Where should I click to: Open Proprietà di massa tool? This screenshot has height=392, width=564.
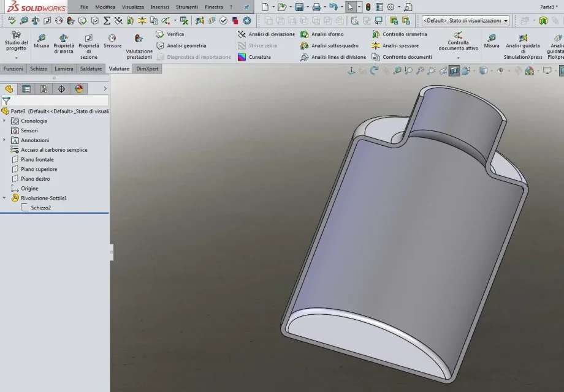[x=64, y=44]
